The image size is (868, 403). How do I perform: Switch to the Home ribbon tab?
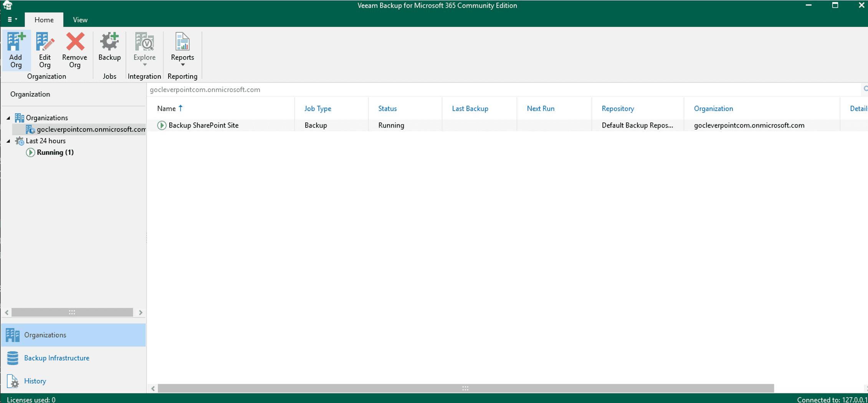pos(44,20)
